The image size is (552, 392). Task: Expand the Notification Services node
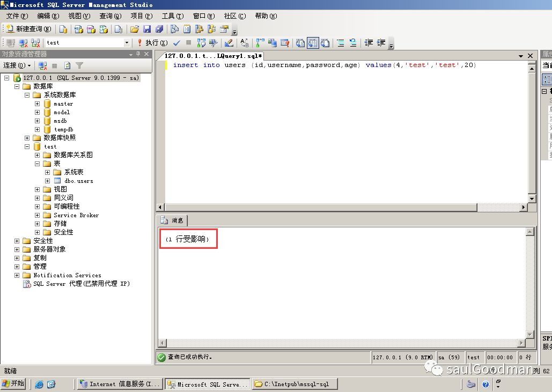click(x=17, y=275)
